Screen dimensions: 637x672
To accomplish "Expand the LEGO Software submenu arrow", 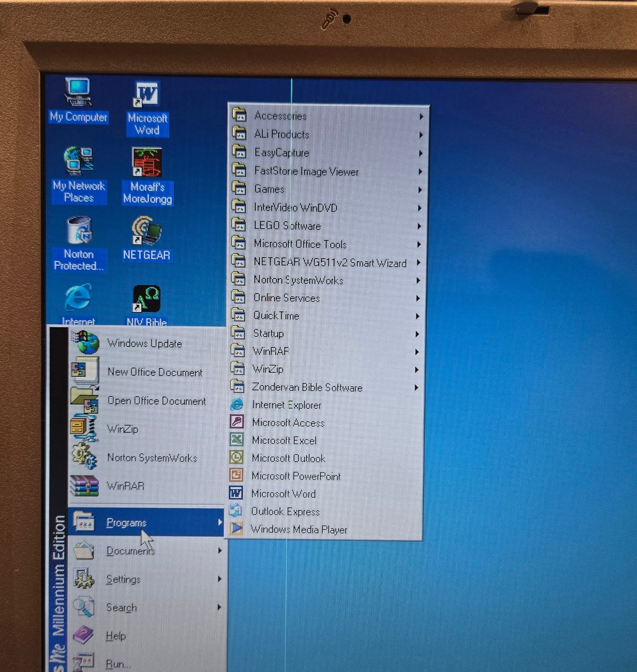I will (419, 226).
